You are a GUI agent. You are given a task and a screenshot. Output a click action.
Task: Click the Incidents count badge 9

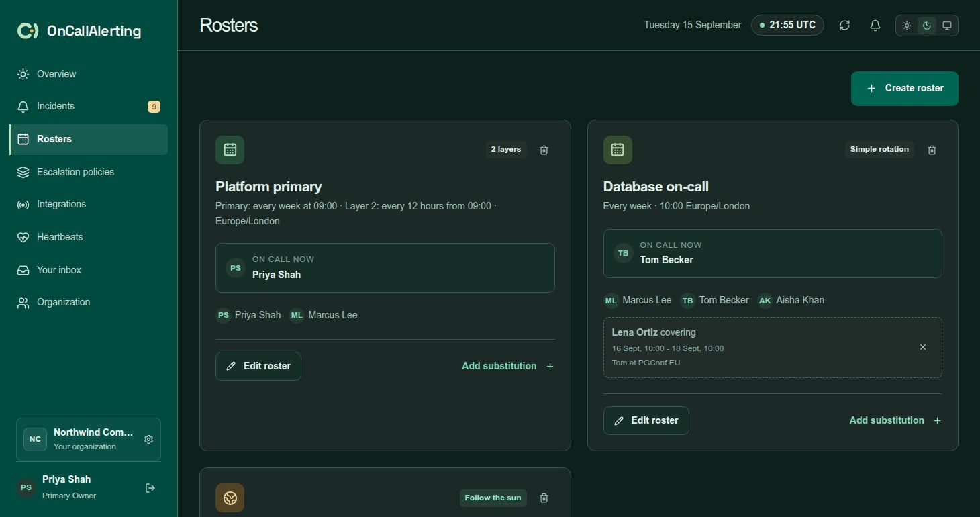tap(154, 106)
